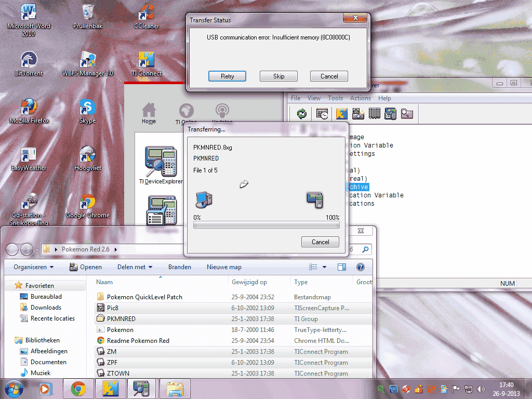Viewport: 532px width, 399px height.
Task: Click the green Refresh icon in Device Explorer
Action: coord(302,114)
